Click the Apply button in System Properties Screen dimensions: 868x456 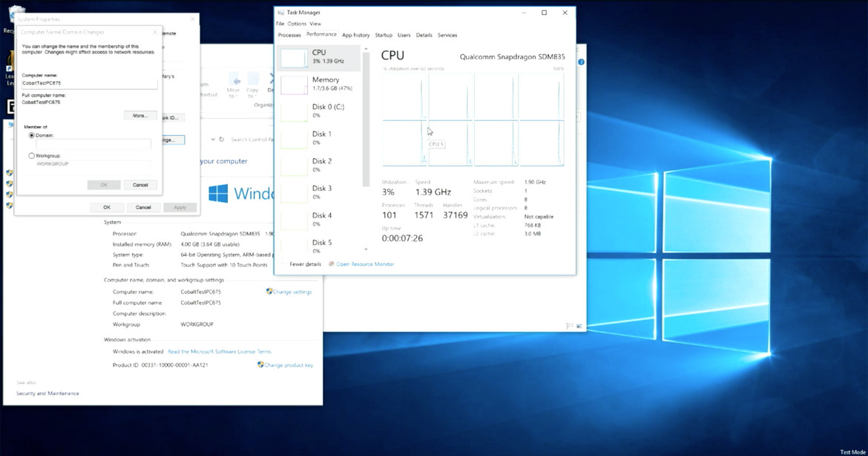click(x=180, y=207)
